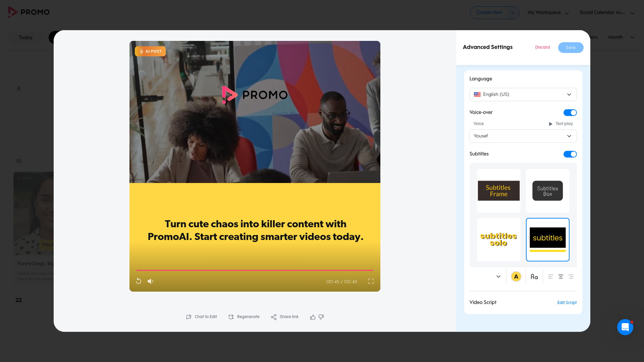Enter fullscreen video mode
The image size is (644, 362).
pos(371,281)
